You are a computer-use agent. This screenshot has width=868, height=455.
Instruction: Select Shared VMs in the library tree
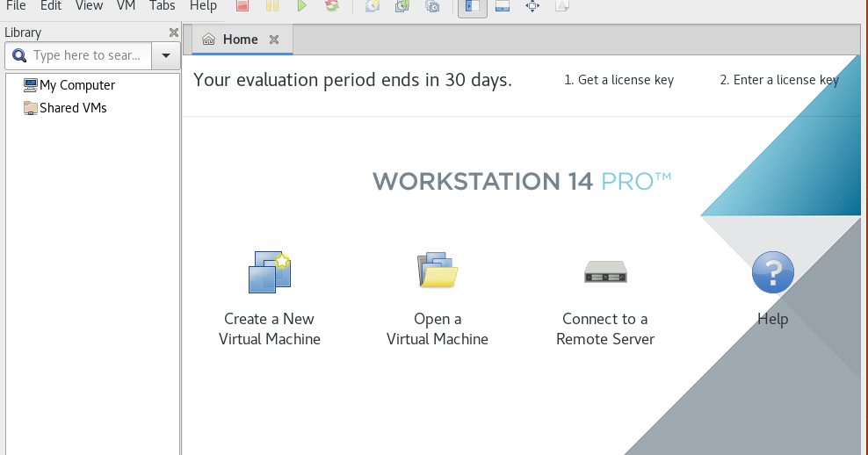73,108
